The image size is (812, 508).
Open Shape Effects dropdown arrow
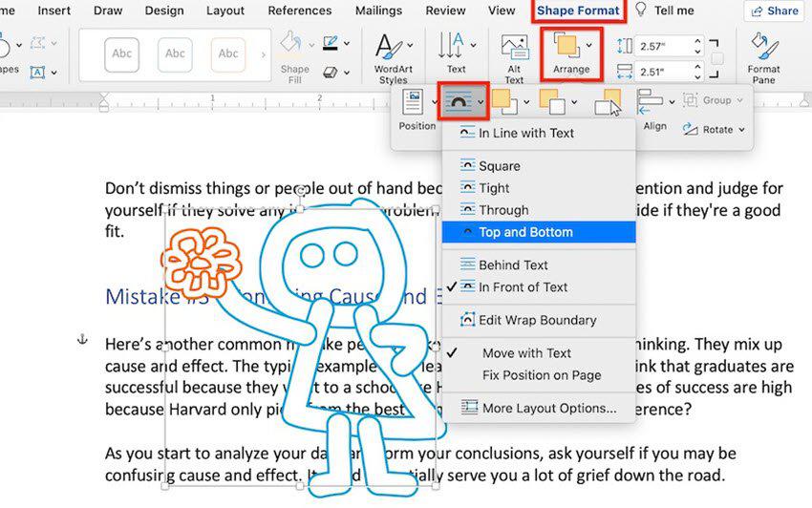tap(347, 73)
